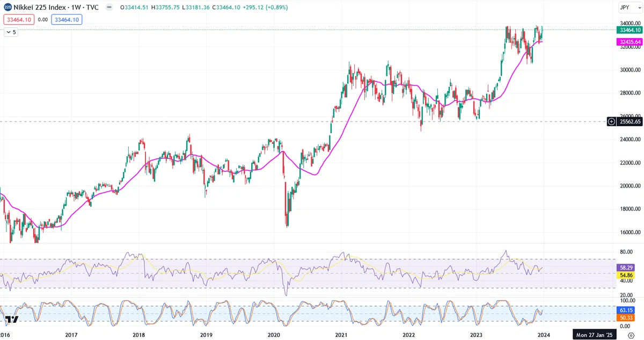644x340 pixels.
Task: Click the 0.00 spread value
Action: [x=43, y=19]
